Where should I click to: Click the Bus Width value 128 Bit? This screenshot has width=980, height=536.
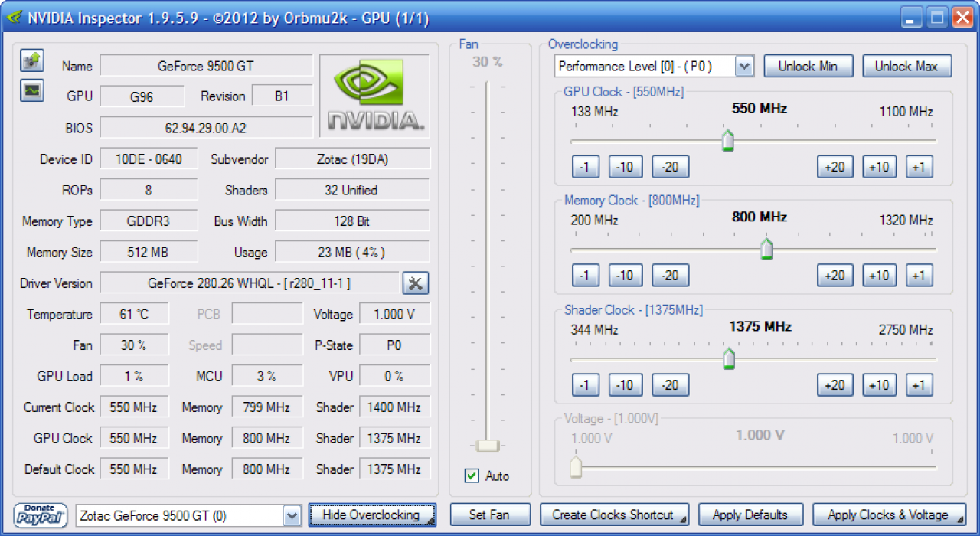(353, 221)
